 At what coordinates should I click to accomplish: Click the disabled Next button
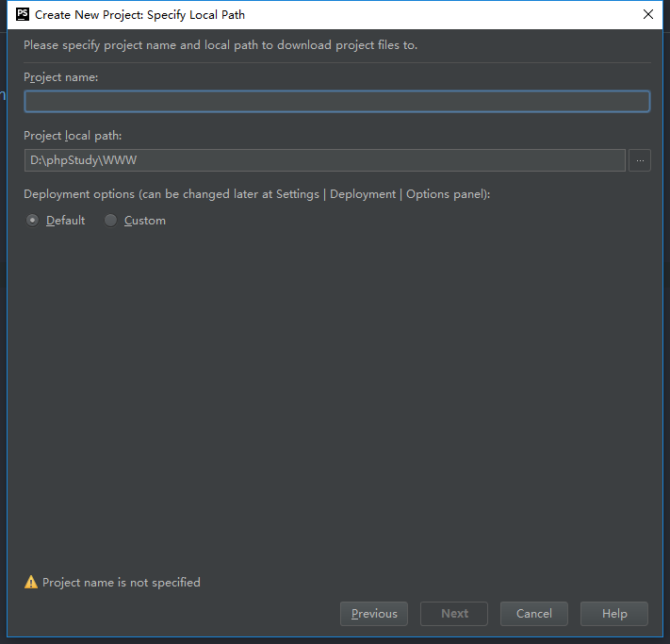pyautogui.click(x=454, y=614)
